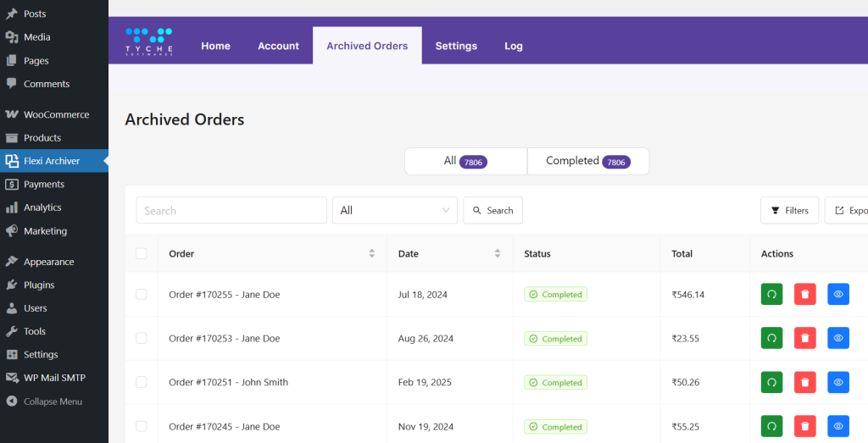Viewport: 868px width, 443px height.
Task: Open the Plugins sidebar menu
Action: click(39, 285)
